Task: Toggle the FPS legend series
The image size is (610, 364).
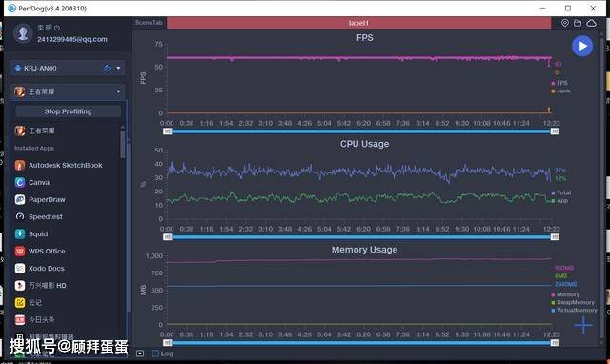Action: (x=559, y=83)
